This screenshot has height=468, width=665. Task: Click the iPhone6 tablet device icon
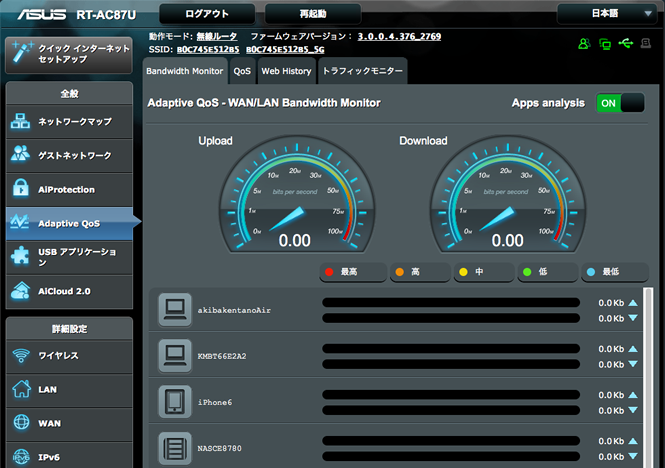click(x=175, y=402)
